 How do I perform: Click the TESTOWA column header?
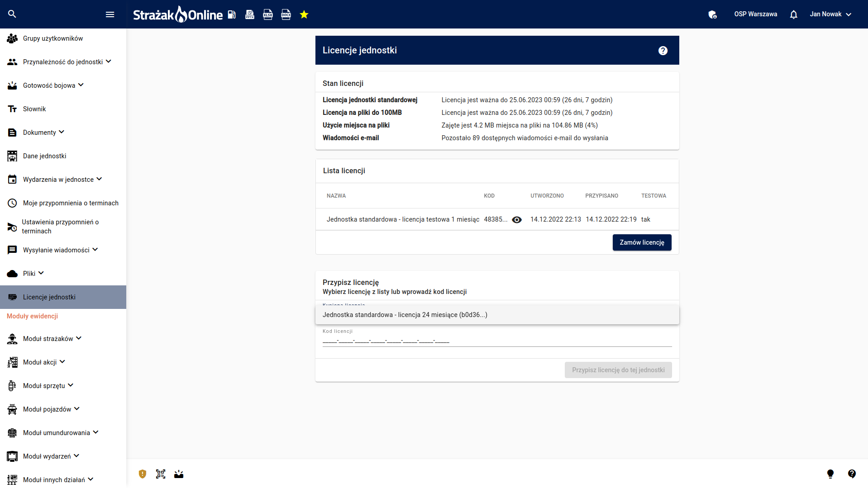coord(653,196)
